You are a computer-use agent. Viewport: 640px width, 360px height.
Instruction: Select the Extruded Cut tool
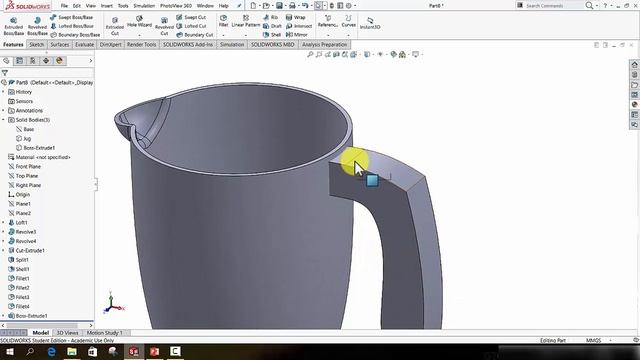pyautogui.click(x=115, y=26)
